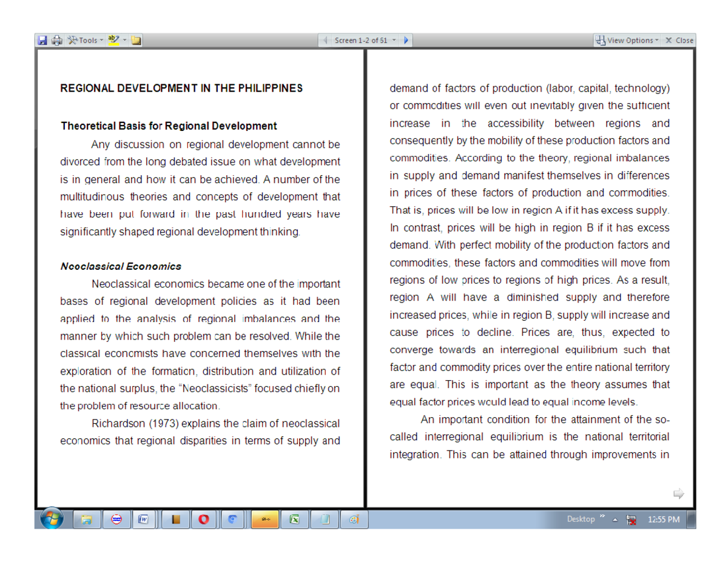The width and height of the screenshot is (728, 562).
Task: Print the document with the printer icon
Action: pos(57,41)
